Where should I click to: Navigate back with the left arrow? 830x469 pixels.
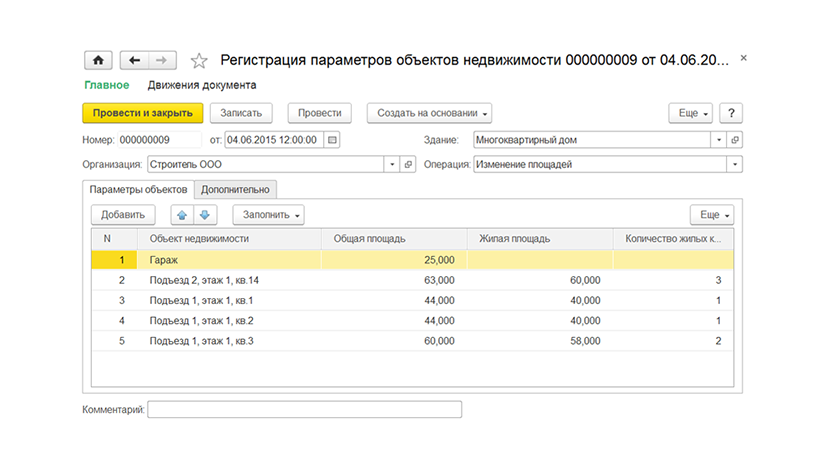(x=134, y=60)
